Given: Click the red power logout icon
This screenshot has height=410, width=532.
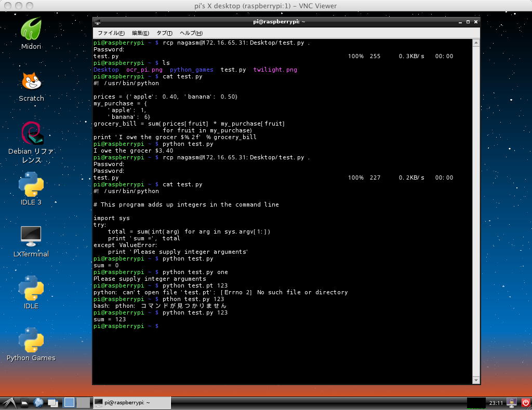Looking at the screenshot, I should (x=525, y=403).
